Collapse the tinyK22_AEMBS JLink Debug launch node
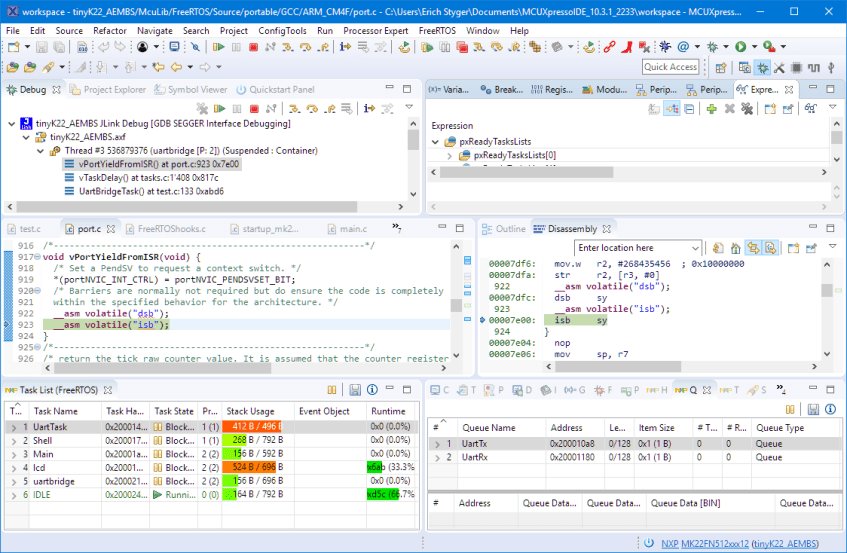The image size is (847, 553). tap(11, 124)
